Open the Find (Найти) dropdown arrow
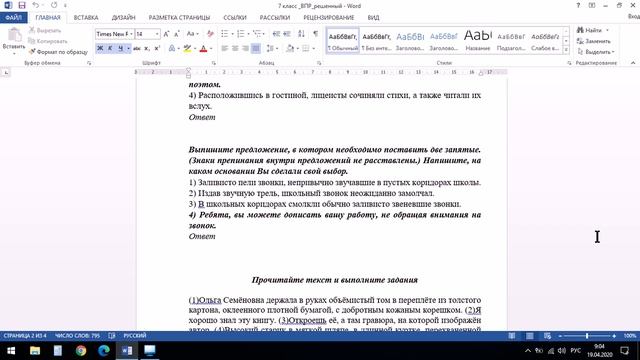This screenshot has width=640, height=360. click(607, 31)
